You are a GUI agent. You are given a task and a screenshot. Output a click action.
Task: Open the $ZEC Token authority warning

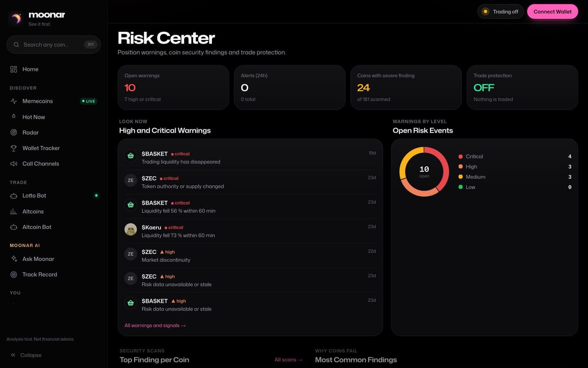tap(250, 182)
